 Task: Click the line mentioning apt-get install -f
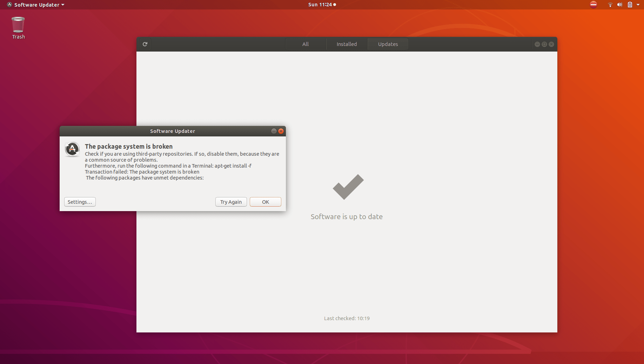[x=168, y=166]
